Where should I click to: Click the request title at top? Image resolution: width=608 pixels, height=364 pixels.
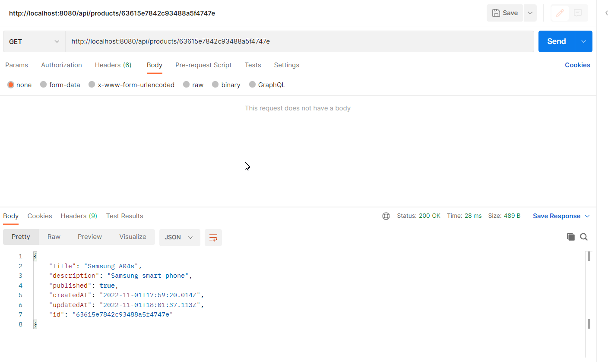click(x=112, y=13)
